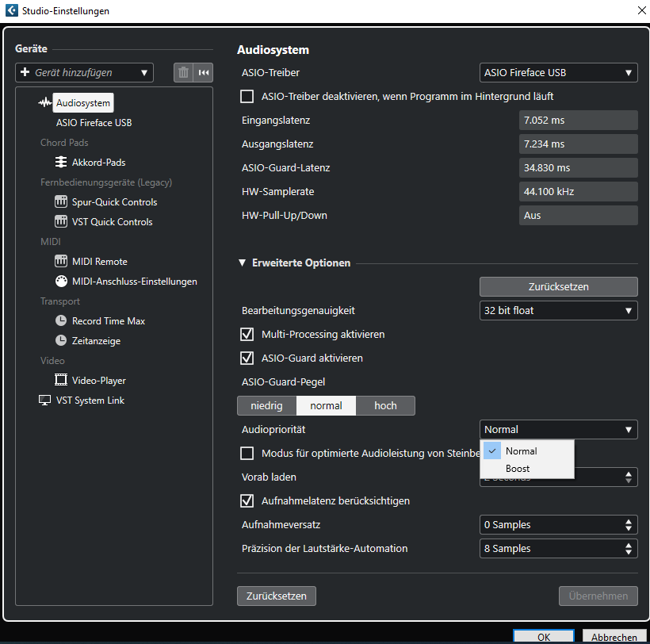Open the ASIO-Treiber dropdown
The width and height of the screenshot is (650, 644).
(x=558, y=73)
